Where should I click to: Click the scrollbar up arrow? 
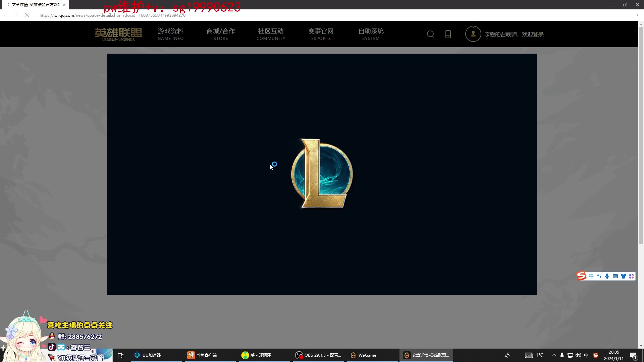(641, 24)
